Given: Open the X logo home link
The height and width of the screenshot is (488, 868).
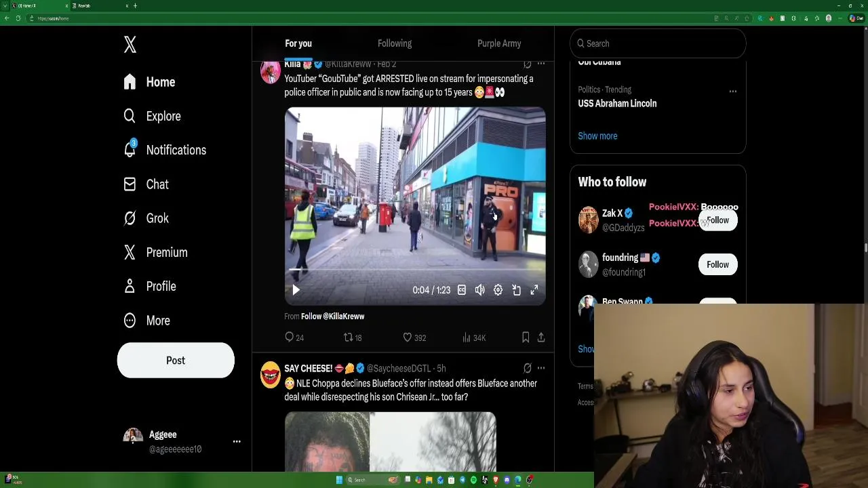Looking at the screenshot, I should [130, 45].
